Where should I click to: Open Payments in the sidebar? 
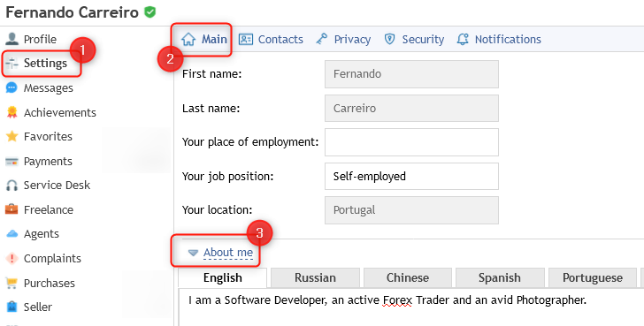coord(39,161)
